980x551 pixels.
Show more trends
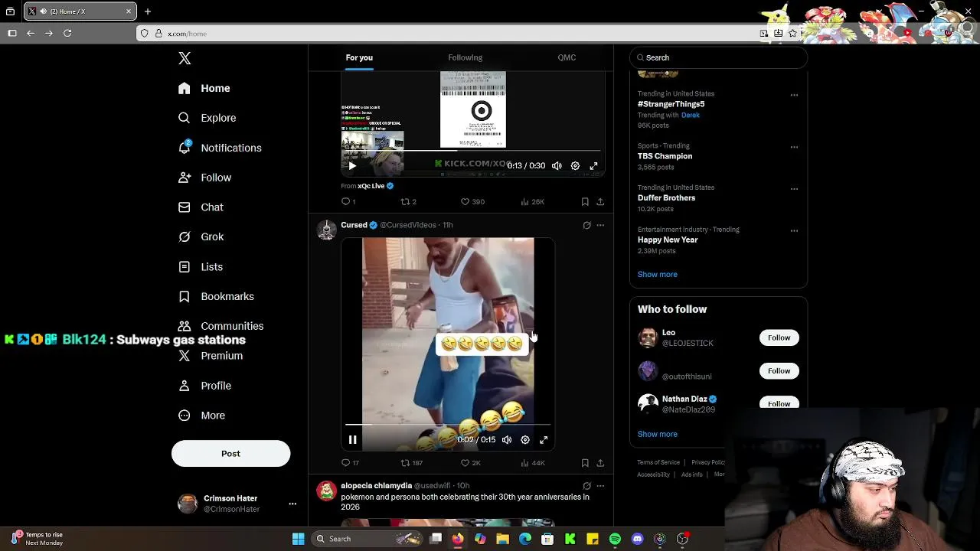point(657,274)
